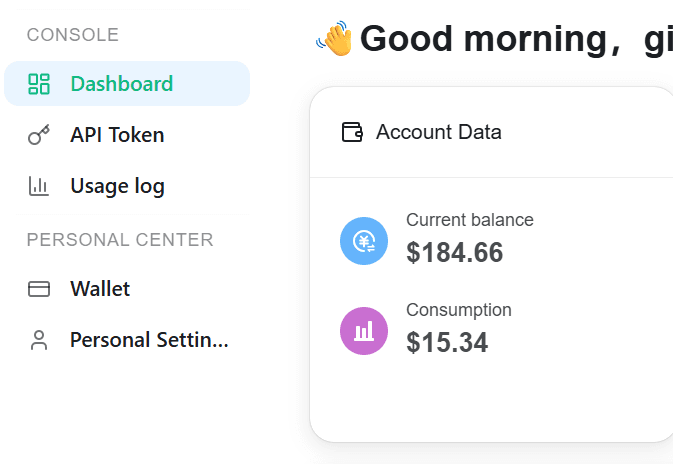Click the Wallet card icon
Screen dimensions: 673x464
(39, 289)
